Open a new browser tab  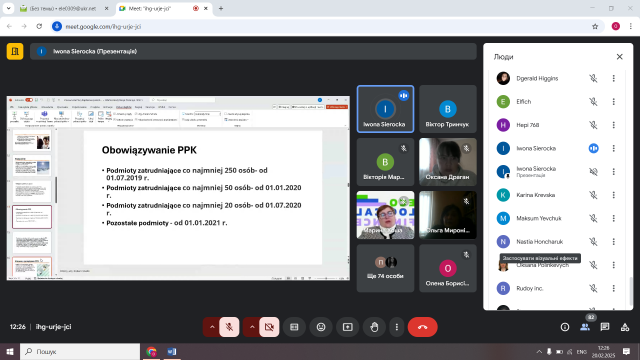221,8
